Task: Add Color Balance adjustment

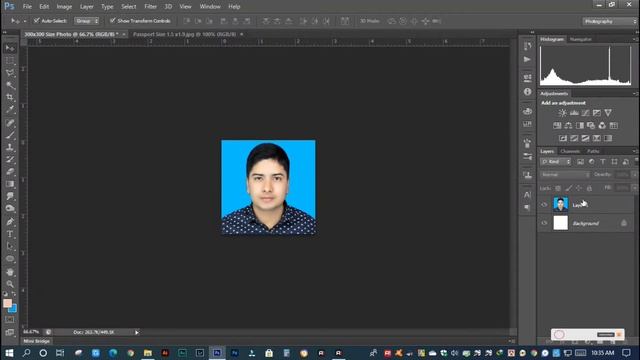Action: [568, 126]
